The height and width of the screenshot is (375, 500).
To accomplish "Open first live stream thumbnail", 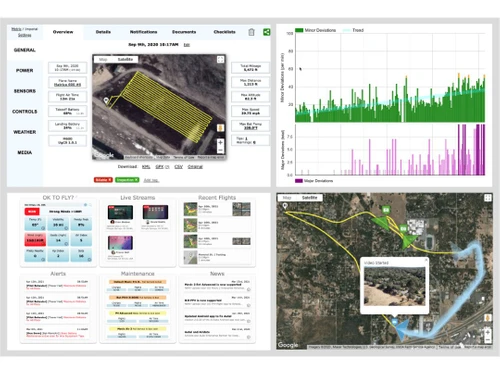I will click(120, 212).
